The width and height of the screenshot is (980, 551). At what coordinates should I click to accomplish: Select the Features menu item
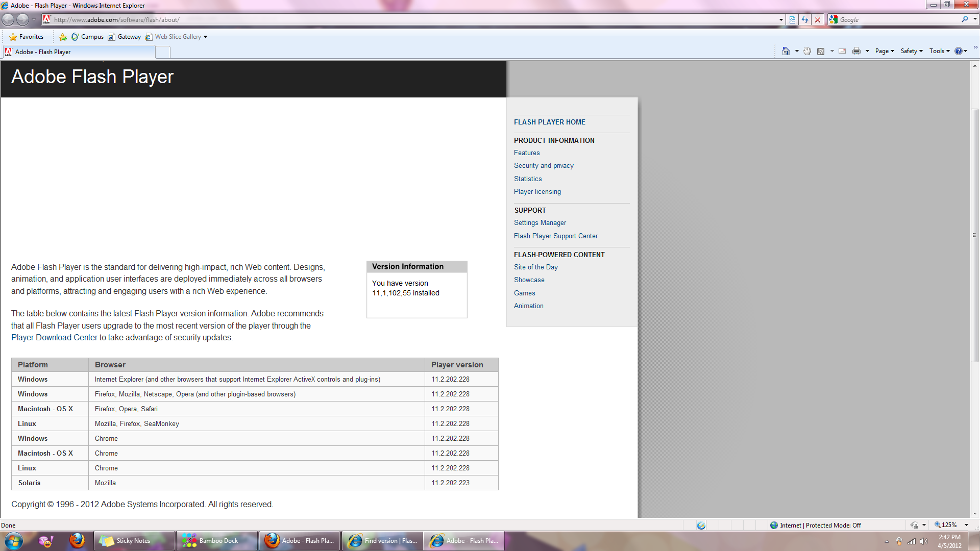coord(526,152)
